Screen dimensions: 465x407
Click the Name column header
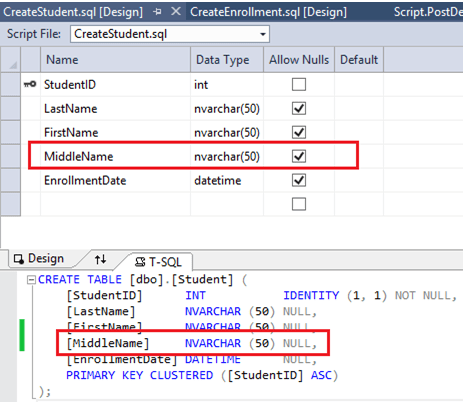pyautogui.click(x=115, y=60)
